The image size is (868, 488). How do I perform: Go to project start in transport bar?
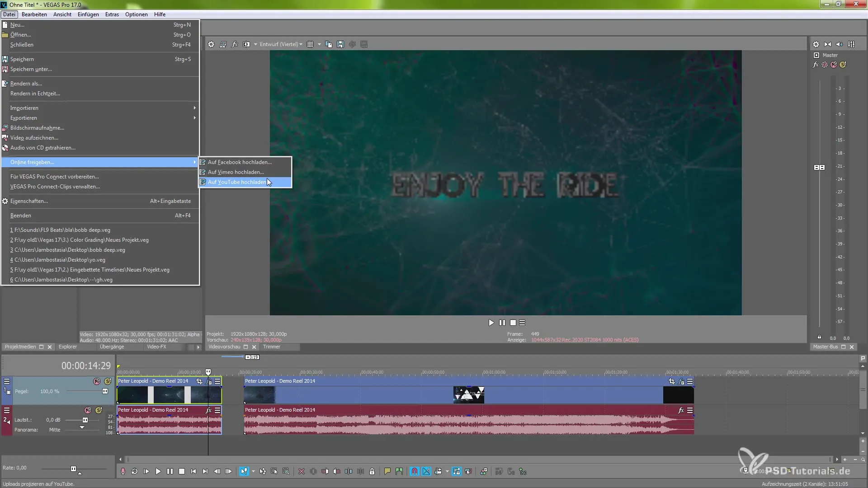(193, 471)
